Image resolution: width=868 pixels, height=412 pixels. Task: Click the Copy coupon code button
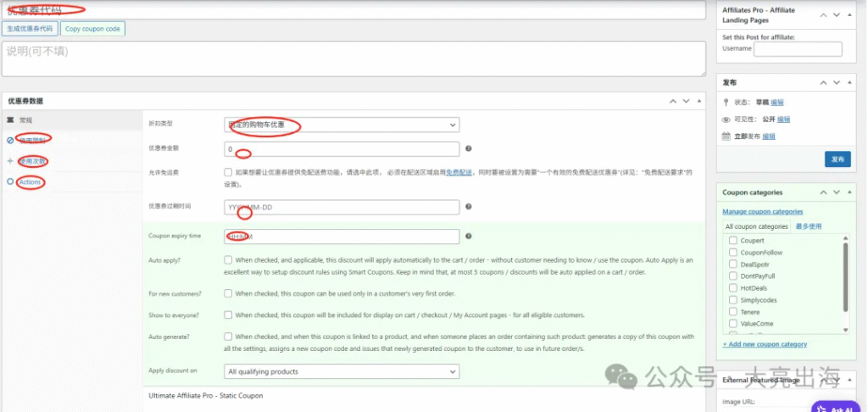92,29
